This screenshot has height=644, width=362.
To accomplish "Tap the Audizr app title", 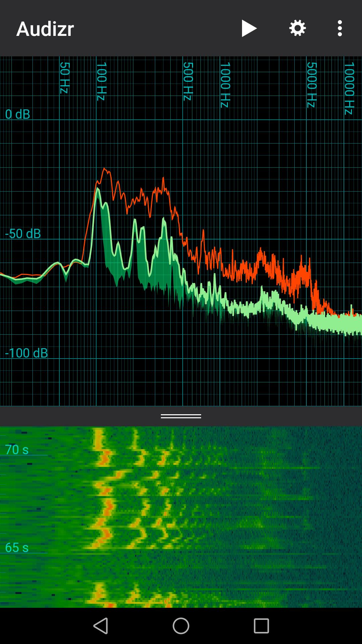I will (45, 29).
